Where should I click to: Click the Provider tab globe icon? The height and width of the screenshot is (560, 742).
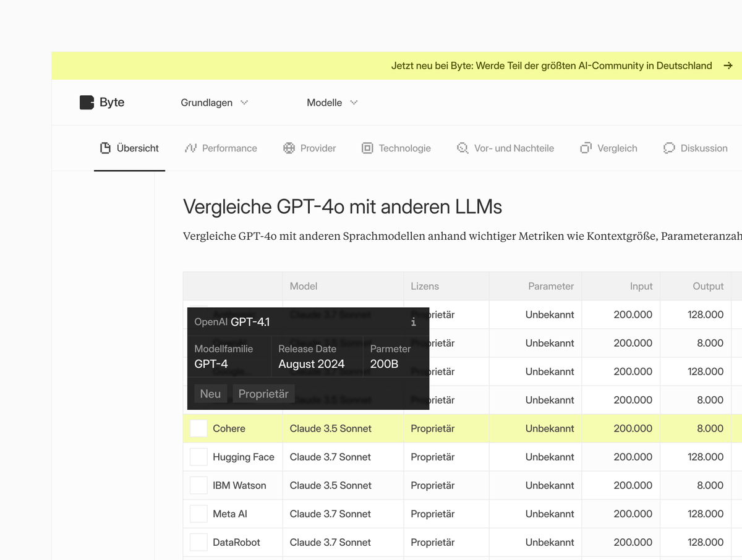[289, 148]
